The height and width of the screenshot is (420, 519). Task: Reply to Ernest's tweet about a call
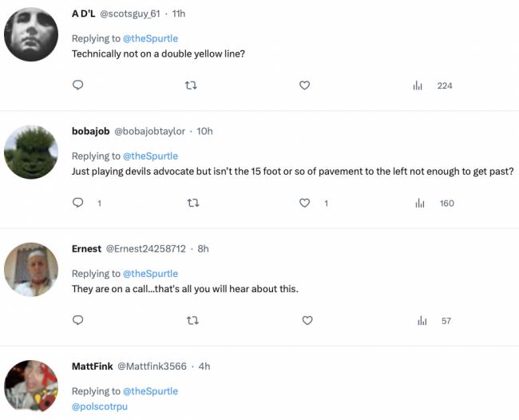tap(77, 320)
